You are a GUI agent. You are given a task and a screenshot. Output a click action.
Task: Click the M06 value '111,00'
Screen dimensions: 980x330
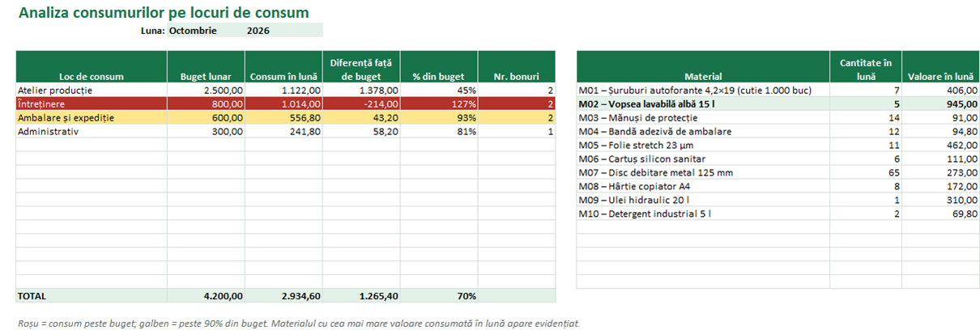click(940, 159)
